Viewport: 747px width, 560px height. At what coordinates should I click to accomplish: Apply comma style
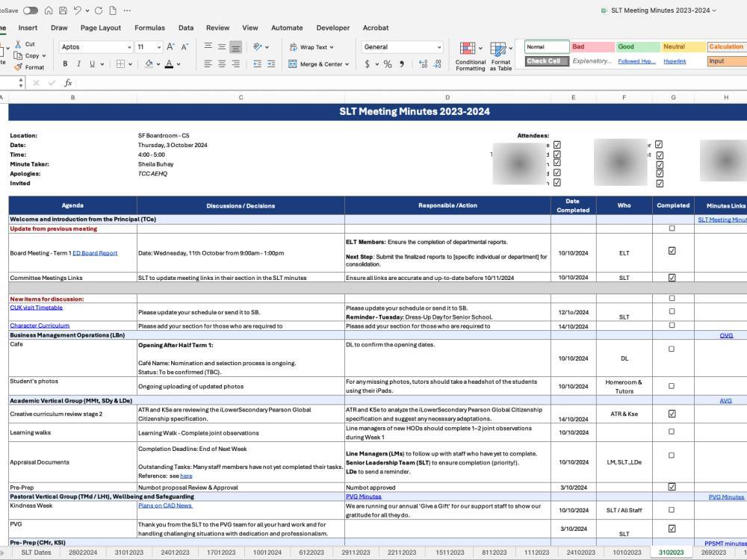pos(402,63)
